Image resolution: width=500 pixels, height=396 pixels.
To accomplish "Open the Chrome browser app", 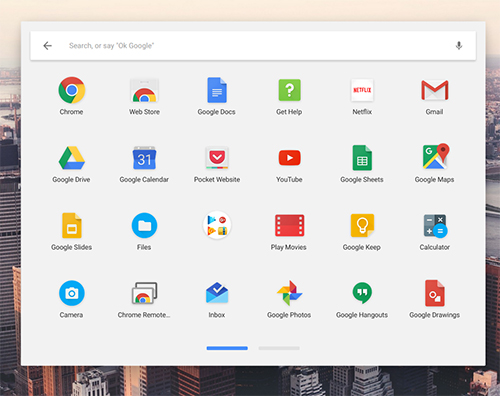I will coord(71,90).
